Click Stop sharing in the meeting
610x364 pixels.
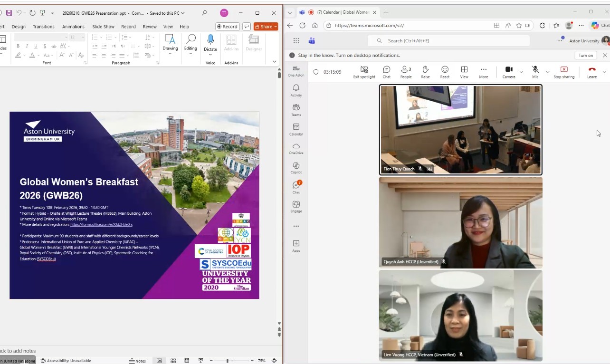point(564,72)
